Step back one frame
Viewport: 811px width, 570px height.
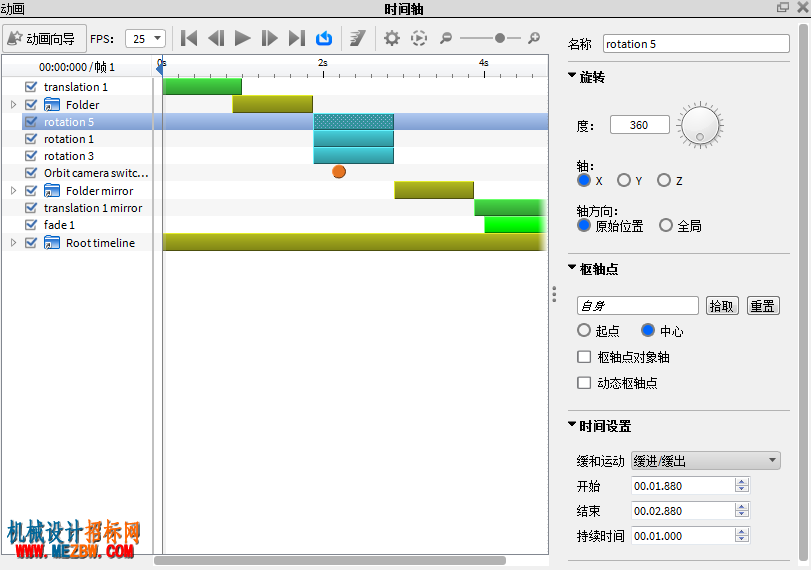coord(216,38)
